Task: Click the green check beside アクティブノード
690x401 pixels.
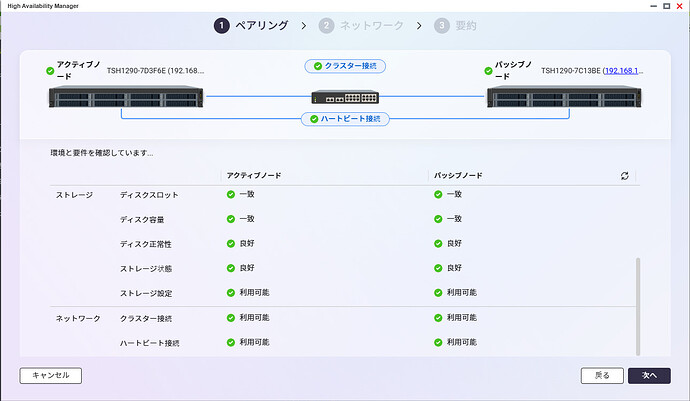Action: pyautogui.click(x=51, y=71)
